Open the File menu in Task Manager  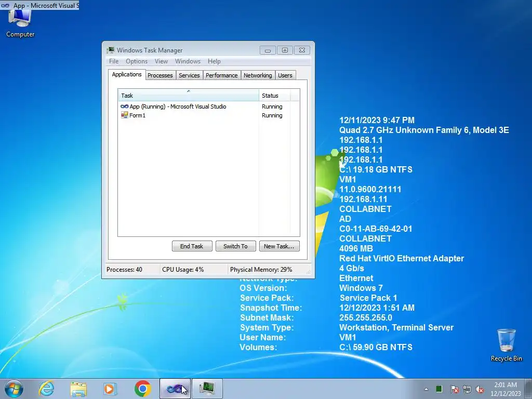(114, 61)
